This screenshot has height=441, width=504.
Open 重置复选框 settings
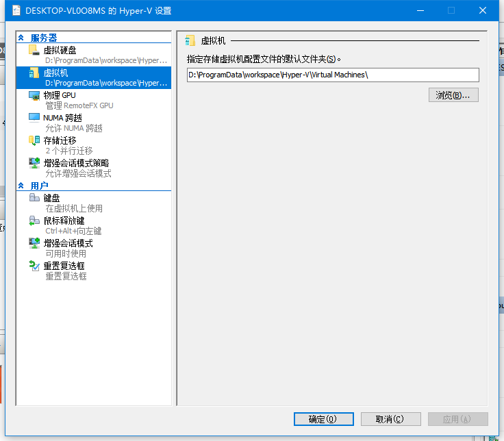(x=94, y=270)
